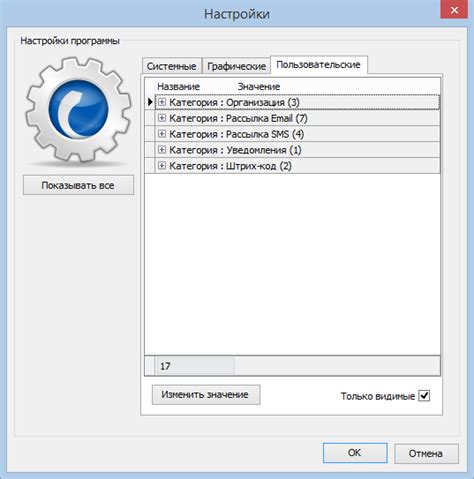Image resolution: width=474 pixels, height=479 pixels.
Task: Select the Категория : Рассылка SMS row
Action: coord(297,134)
